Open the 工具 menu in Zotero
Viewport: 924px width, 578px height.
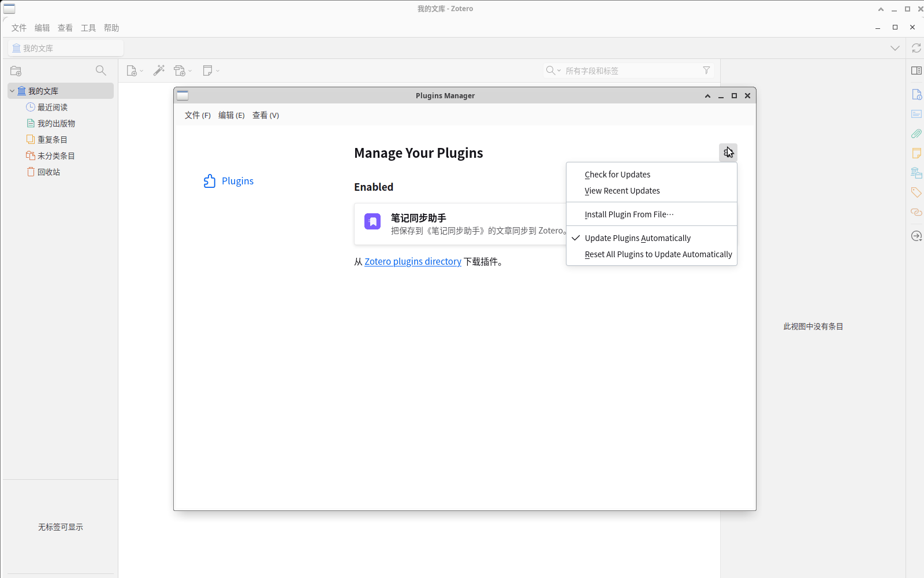click(88, 28)
